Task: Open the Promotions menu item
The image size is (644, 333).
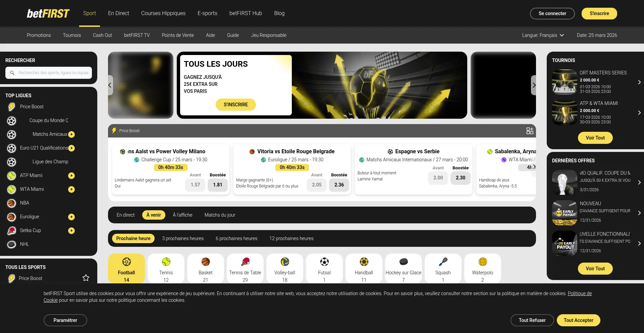Action: coord(39,35)
